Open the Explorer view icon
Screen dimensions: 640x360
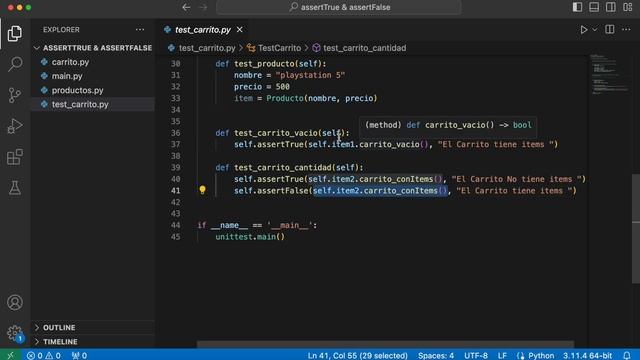[x=15, y=33]
